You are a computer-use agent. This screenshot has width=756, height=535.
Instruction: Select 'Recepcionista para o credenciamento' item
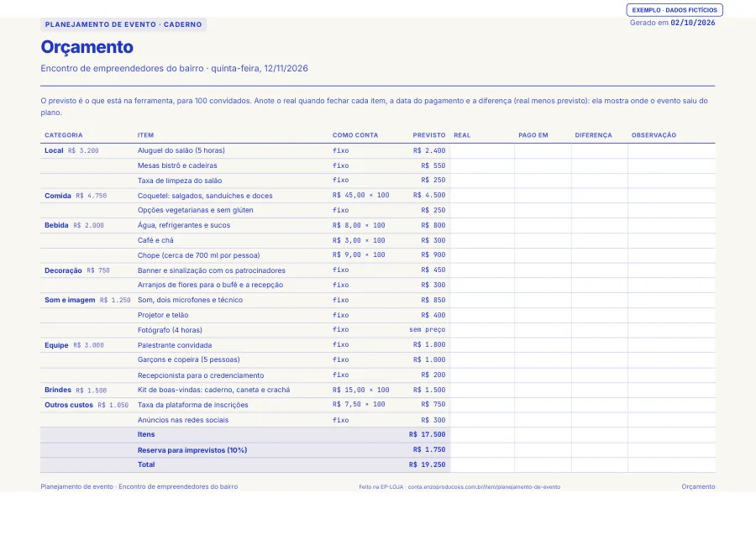coord(201,375)
